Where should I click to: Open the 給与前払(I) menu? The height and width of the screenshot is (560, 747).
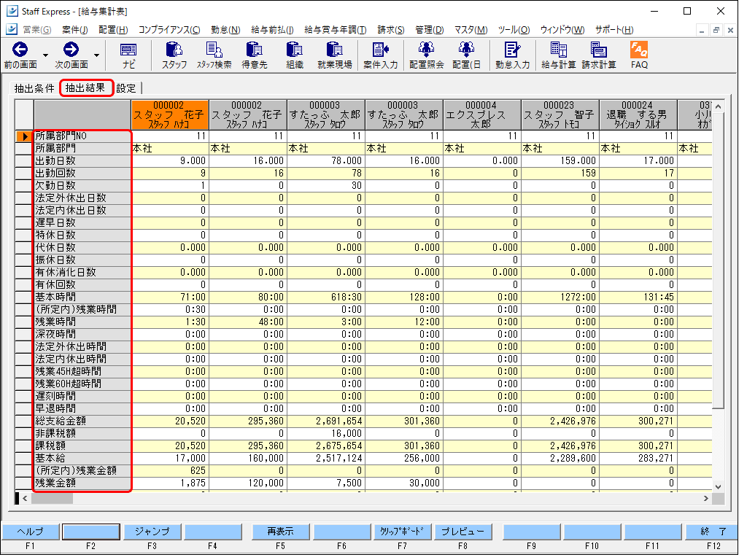pos(272,29)
